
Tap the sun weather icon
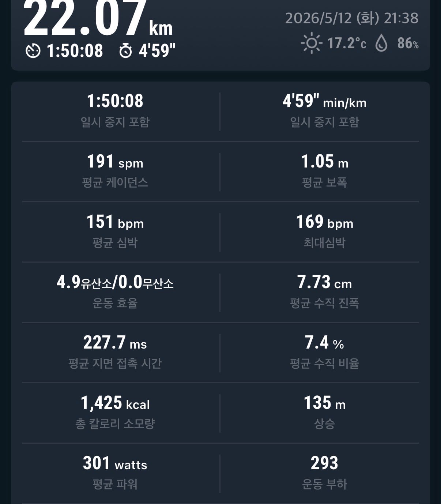click(311, 43)
